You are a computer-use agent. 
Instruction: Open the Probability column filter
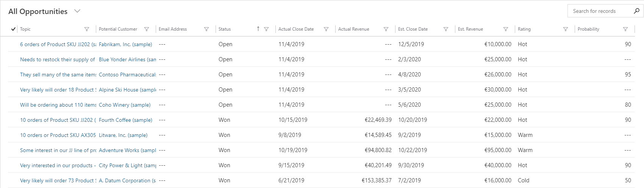tap(625, 29)
